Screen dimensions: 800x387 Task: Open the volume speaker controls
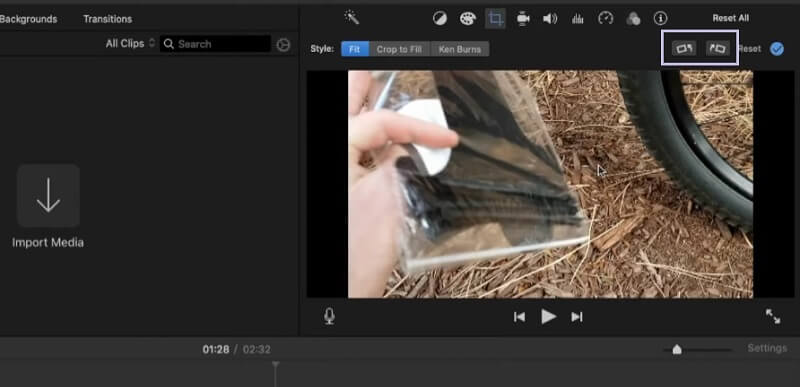pyautogui.click(x=549, y=19)
